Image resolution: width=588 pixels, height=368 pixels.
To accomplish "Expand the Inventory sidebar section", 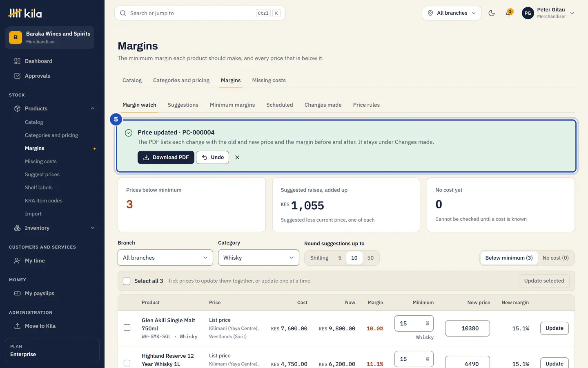I will pos(93,228).
